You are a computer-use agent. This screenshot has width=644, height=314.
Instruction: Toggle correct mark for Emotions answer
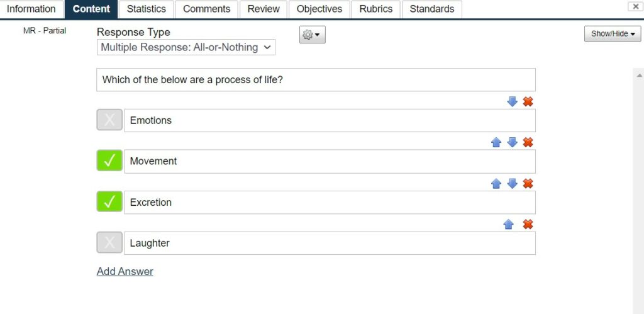[109, 120]
